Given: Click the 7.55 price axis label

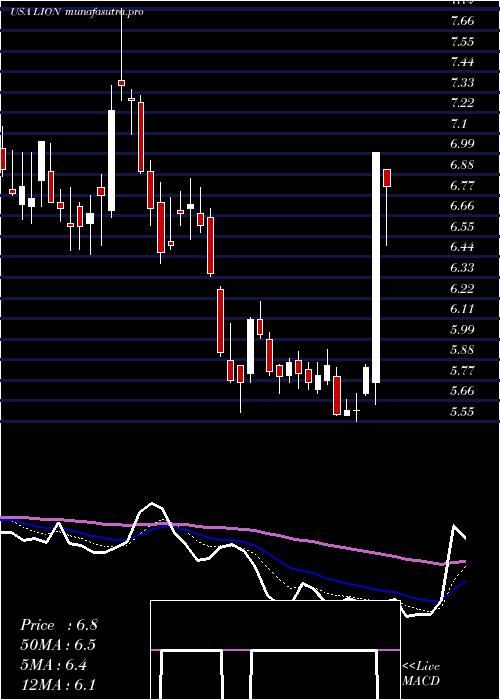Looking at the screenshot, I should click(x=462, y=42).
